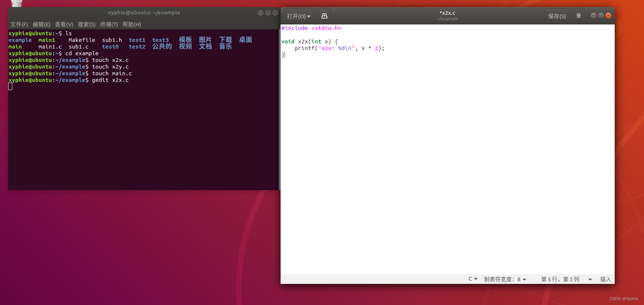The width and height of the screenshot is (644, 305).
Task: Click 'Makefile' in terminal ls output
Action: pyautogui.click(x=82, y=40)
